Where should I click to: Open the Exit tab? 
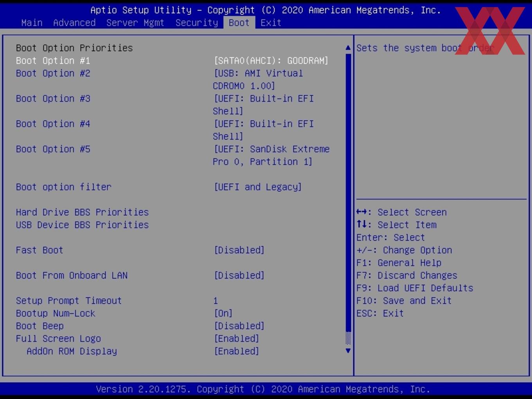pyautogui.click(x=271, y=23)
